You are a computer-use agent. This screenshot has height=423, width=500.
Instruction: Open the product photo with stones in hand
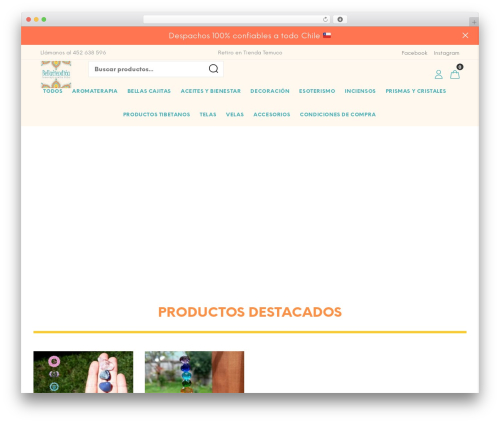coord(83,372)
